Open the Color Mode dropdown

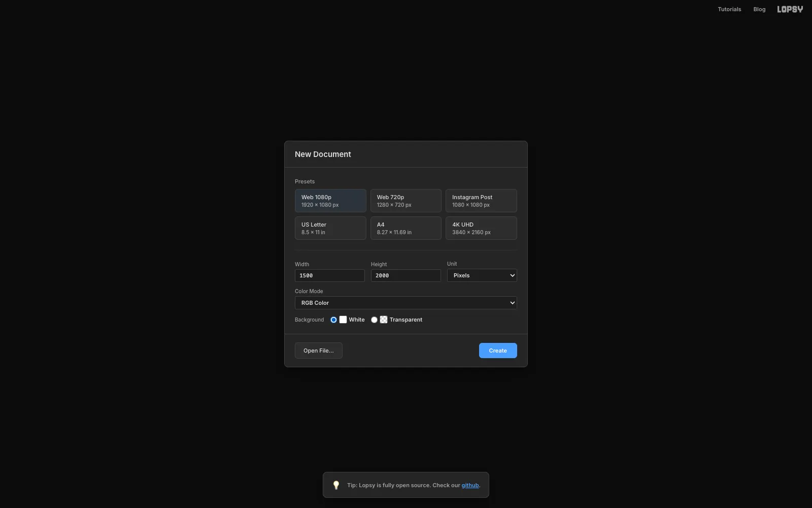(406, 303)
